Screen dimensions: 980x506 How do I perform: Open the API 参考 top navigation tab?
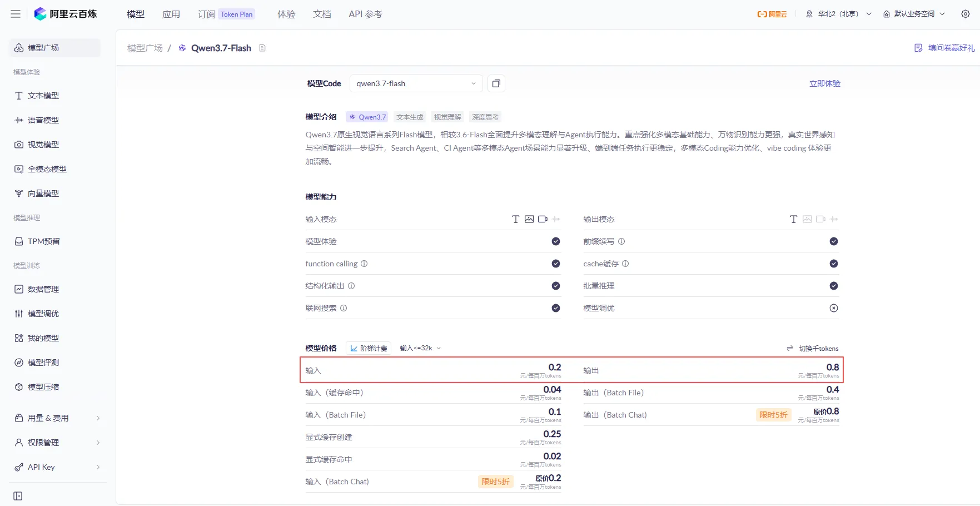[365, 14]
